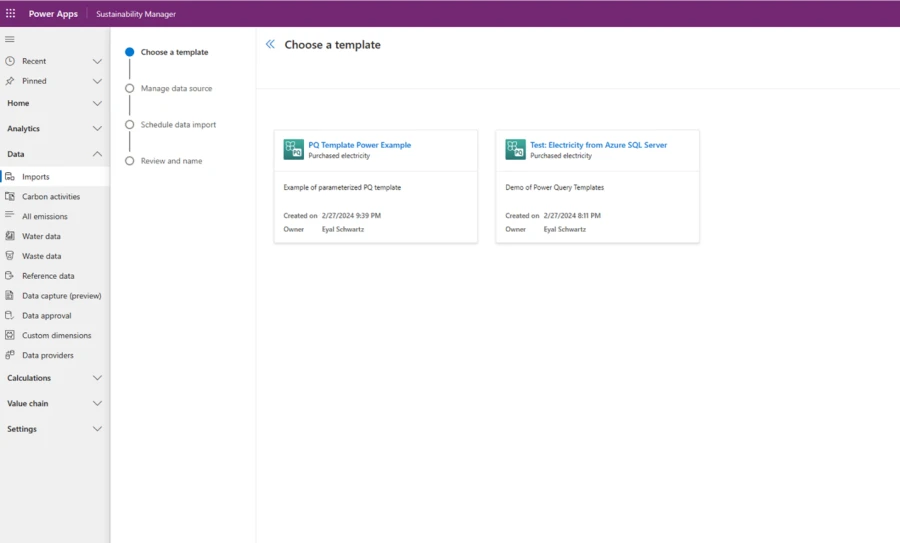The image size is (900, 543).
Task: Open Imports in the sidebar
Action: [x=36, y=177]
